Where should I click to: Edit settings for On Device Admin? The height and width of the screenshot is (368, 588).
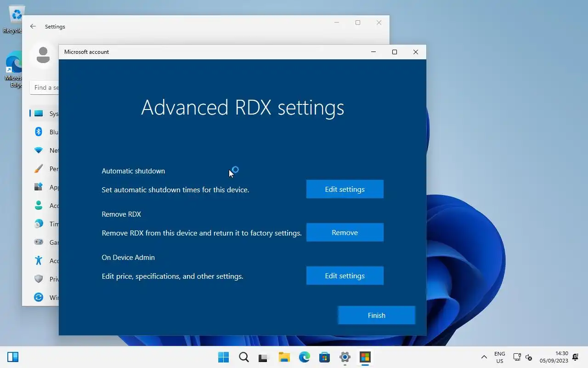345,276
